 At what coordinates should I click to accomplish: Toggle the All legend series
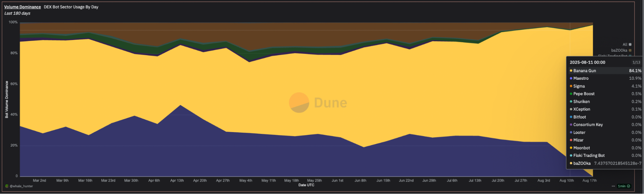pos(627,45)
